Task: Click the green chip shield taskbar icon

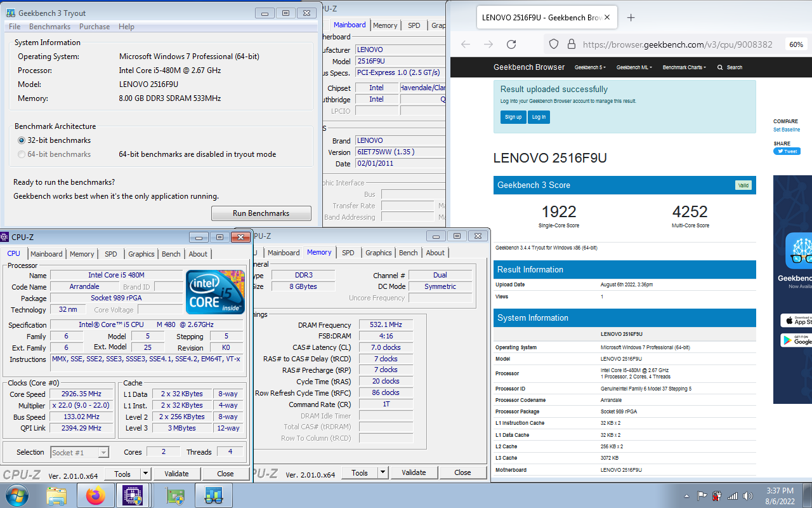Action: [x=174, y=495]
